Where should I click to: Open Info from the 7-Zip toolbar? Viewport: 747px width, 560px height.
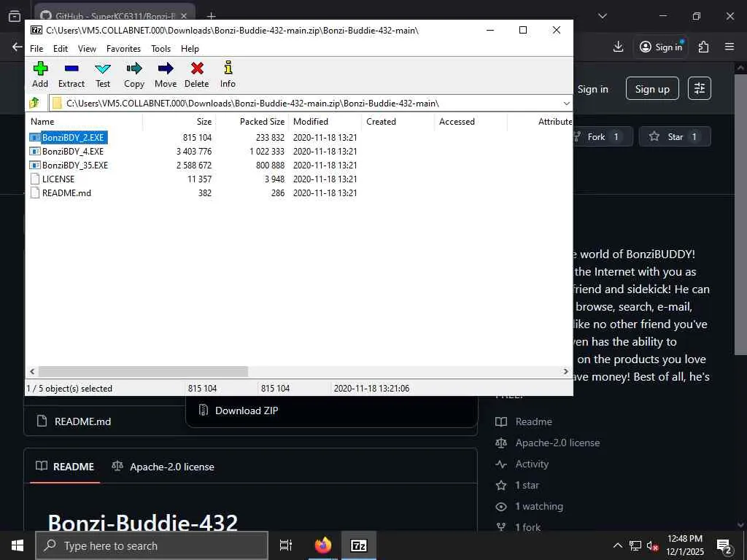[x=228, y=68]
